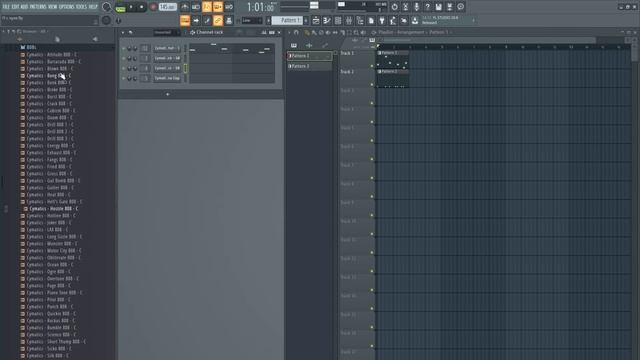This screenshot has width=640, height=360.
Task: Click the fourth channel name button
Action: (x=167, y=78)
